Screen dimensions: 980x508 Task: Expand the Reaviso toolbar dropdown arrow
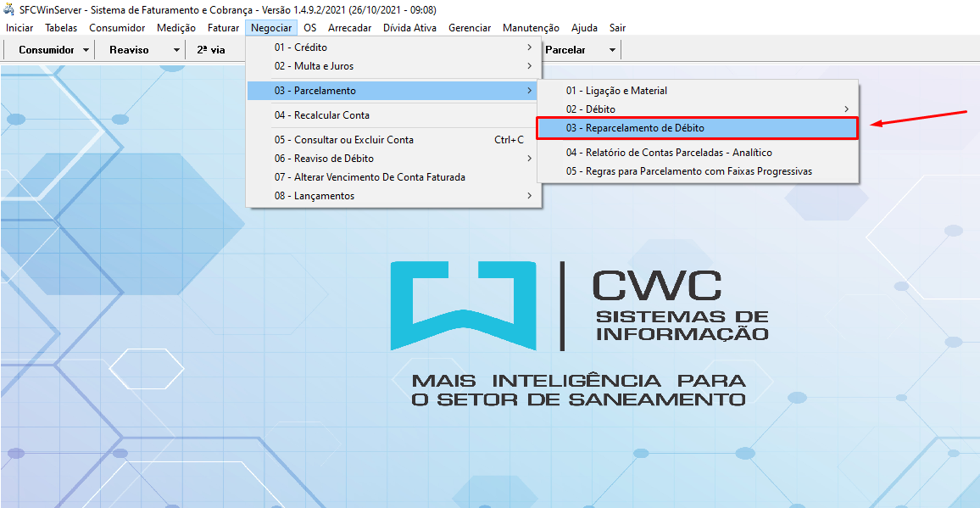point(176,50)
